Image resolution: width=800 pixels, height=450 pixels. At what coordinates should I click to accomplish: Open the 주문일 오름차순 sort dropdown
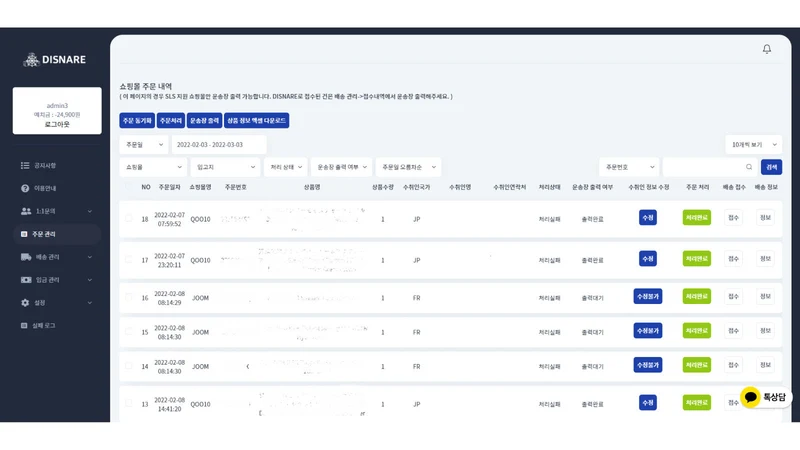pyautogui.click(x=408, y=167)
